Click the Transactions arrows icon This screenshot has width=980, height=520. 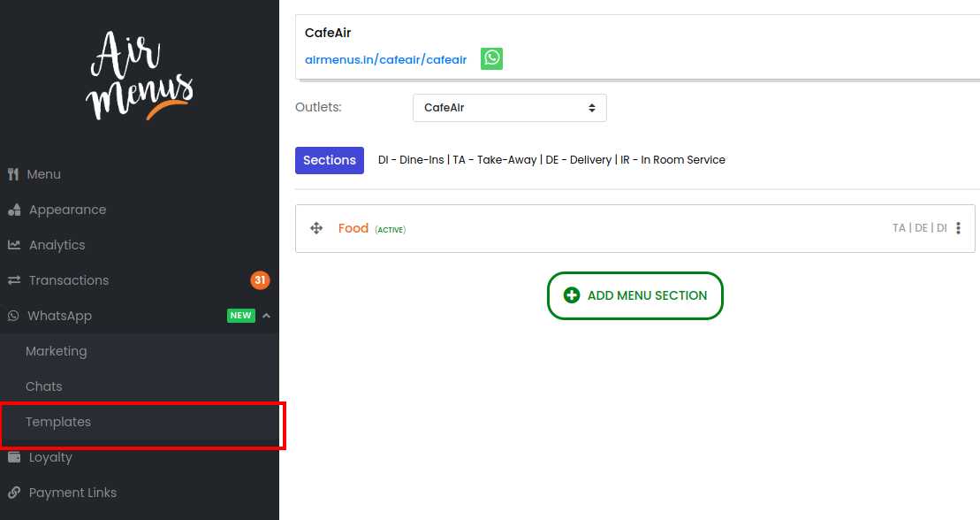click(14, 280)
